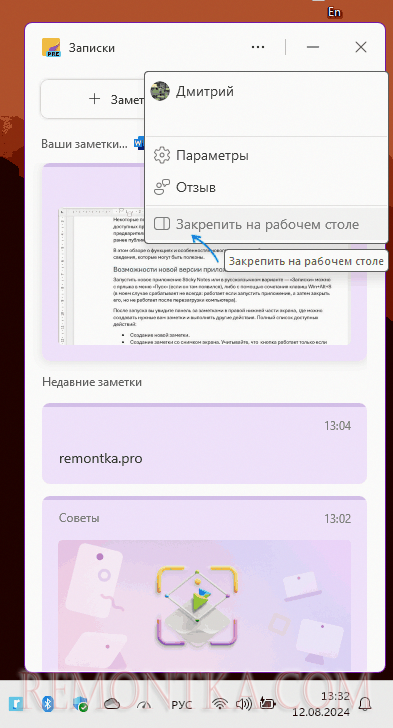Open the document screenshot note thumbnail
393x728 pixels.
pos(204,276)
